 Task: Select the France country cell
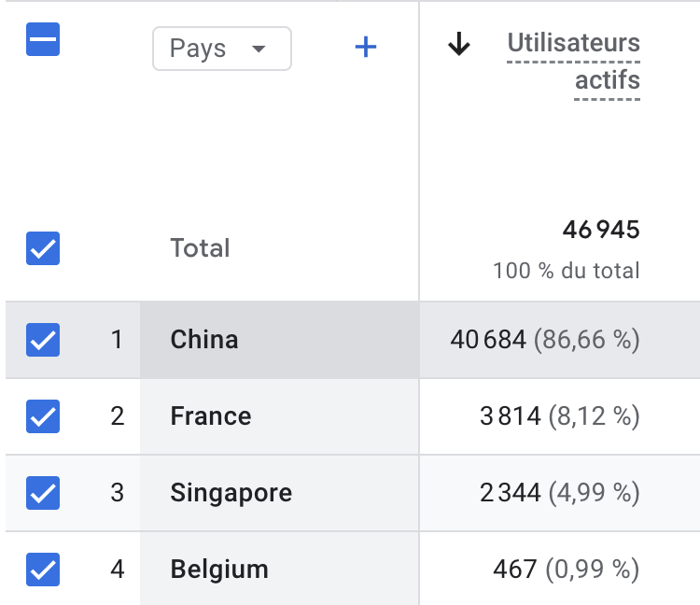[x=211, y=415]
